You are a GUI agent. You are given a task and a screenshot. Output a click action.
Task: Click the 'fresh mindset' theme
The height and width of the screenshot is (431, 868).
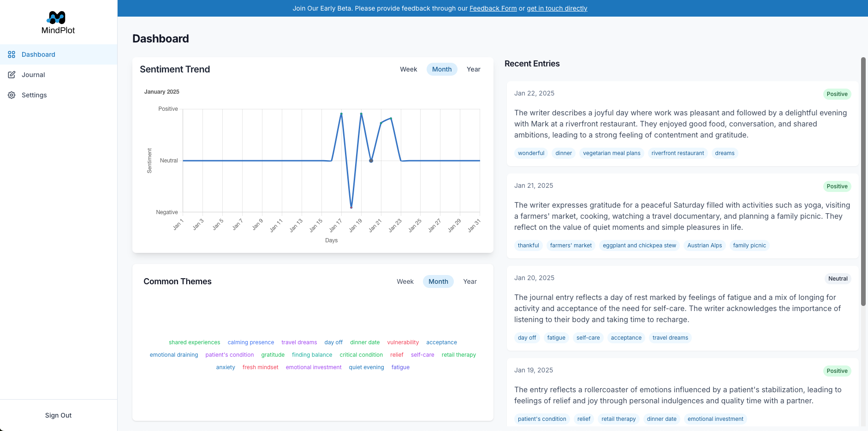261,367
